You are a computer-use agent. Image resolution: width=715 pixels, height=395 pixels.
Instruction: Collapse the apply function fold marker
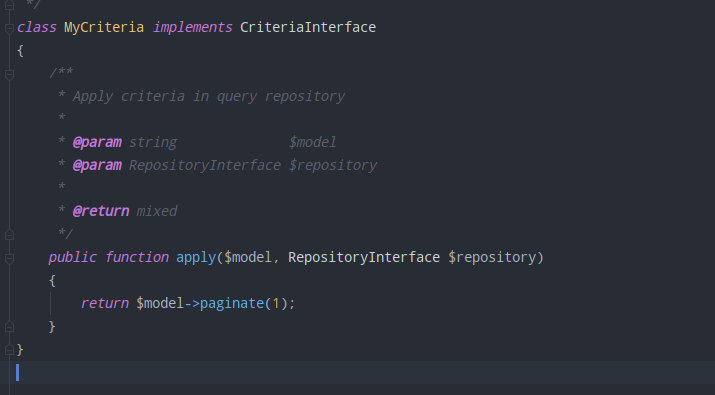coord(9,258)
